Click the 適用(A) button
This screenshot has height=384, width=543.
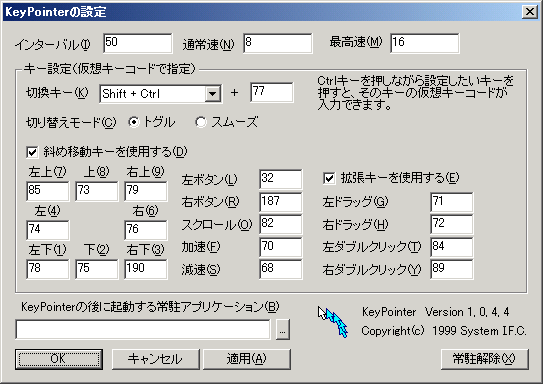tap(247, 359)
